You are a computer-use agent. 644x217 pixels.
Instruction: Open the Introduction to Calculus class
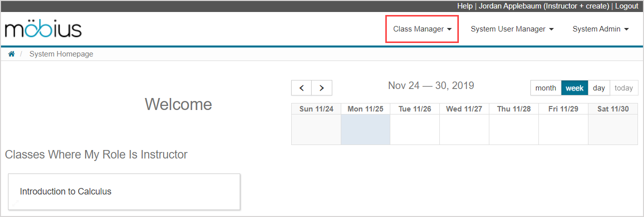point(66,191)
